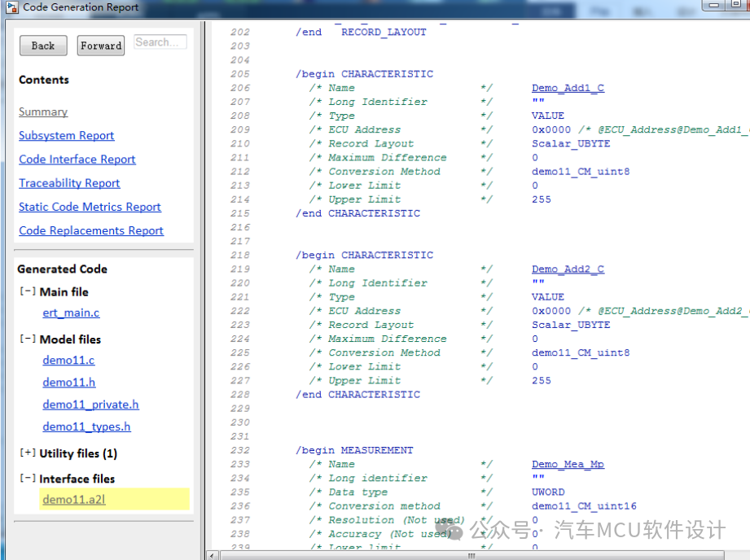Follow the Demo_Add2_C hyperlink in code
750x560 pixels.
click(x=568, y=269)
